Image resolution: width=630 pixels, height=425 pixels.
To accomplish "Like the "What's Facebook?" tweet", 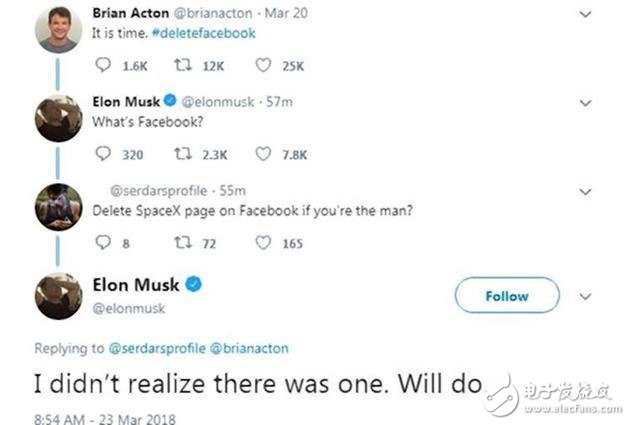I will coord(262,154).
